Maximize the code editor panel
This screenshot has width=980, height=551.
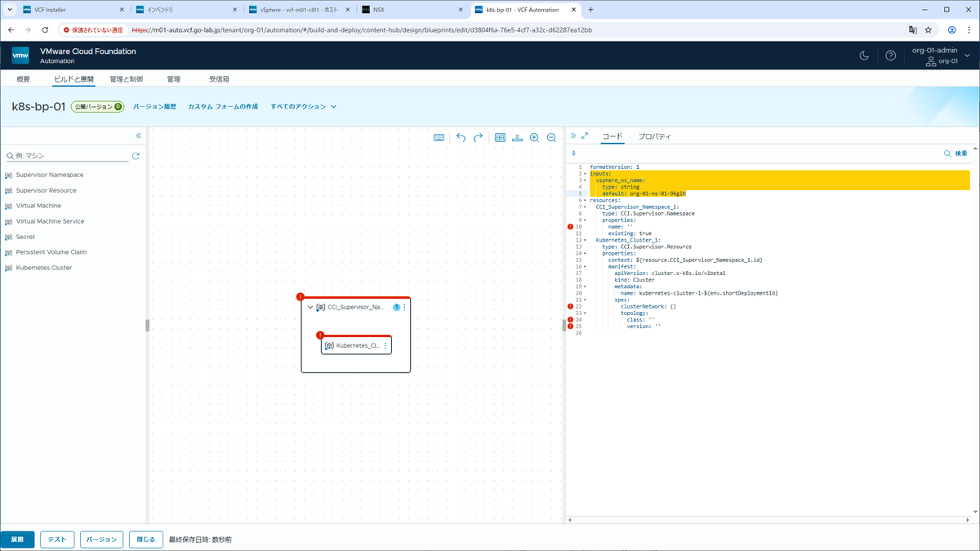pyautogui.click(x=585, y=136)
